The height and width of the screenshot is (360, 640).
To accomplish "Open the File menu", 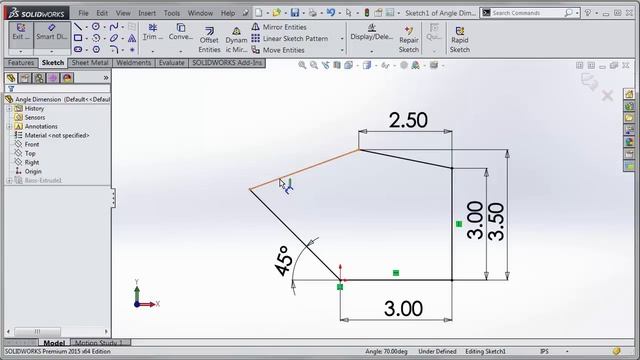I will (83, 13).
